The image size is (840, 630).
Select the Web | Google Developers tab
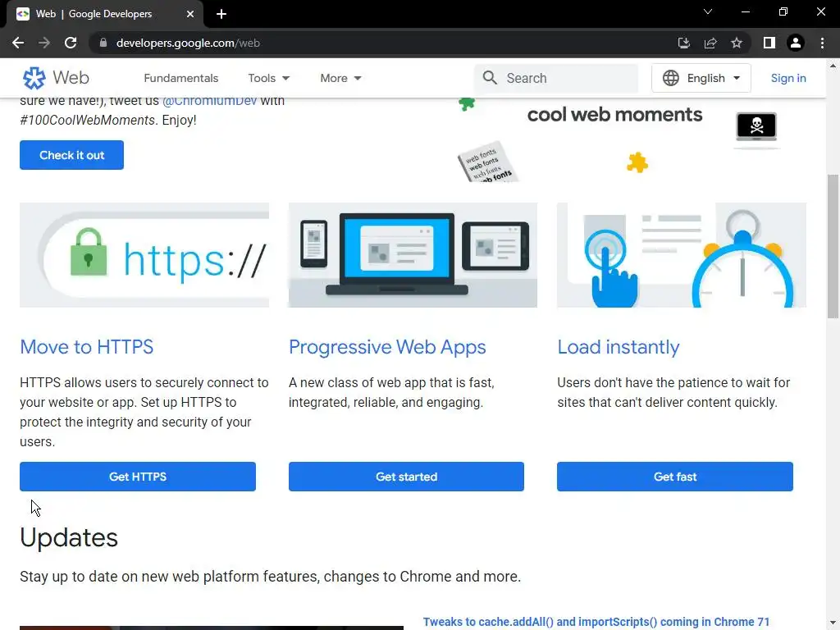[x=105, y=14]
